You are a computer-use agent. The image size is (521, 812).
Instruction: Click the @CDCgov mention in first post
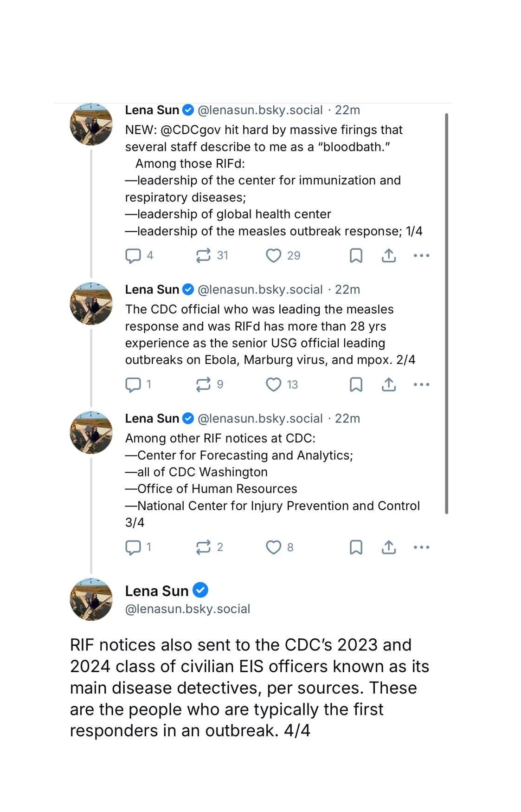191,130
